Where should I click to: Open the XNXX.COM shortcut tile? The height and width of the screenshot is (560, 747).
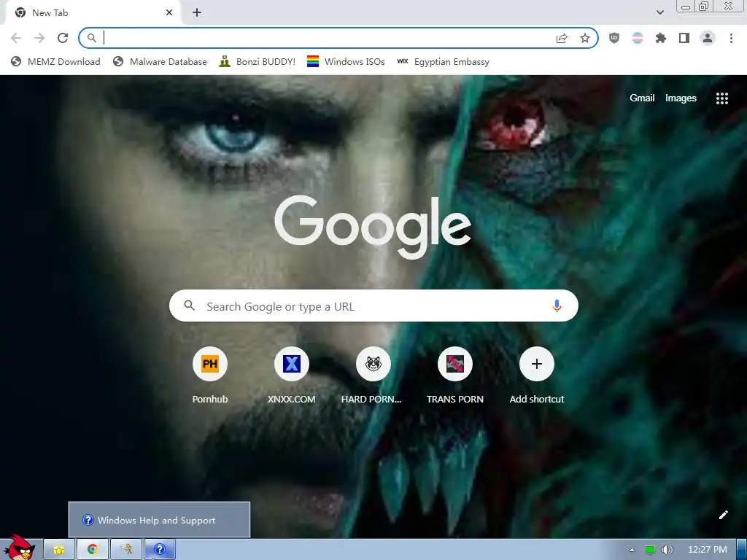(x=292, y=364)
